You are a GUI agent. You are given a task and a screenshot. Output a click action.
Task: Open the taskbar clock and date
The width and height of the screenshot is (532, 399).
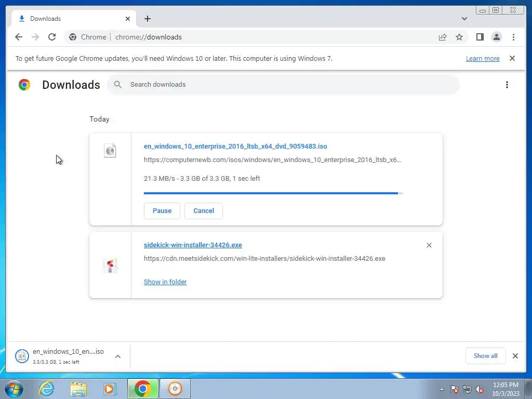pyautogui.click(x=506, y=389)
